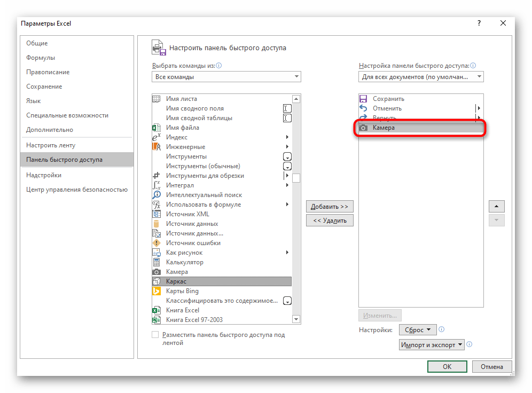Expand the Индекс submenu arrow
This screenshot has height=393, width=532.
tap(287, 137)
